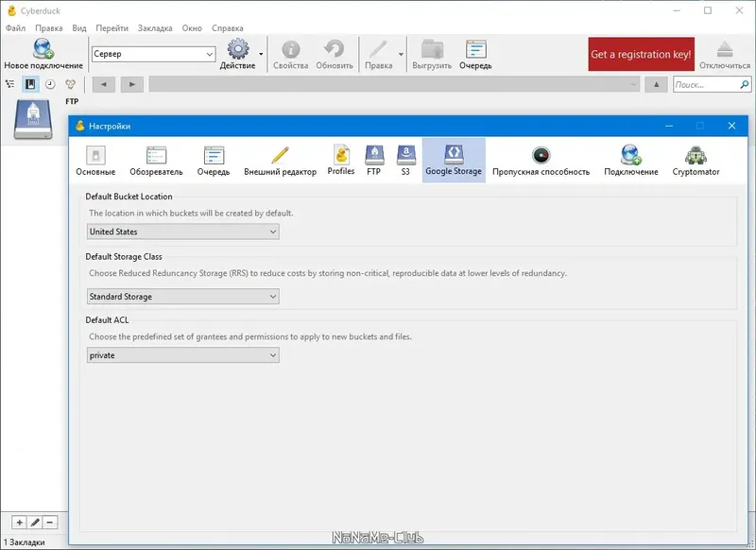Add a new bookmark with the plus button
Viewport: 756px width, 550px height.
pyautogui.click(x=19, y=522)
